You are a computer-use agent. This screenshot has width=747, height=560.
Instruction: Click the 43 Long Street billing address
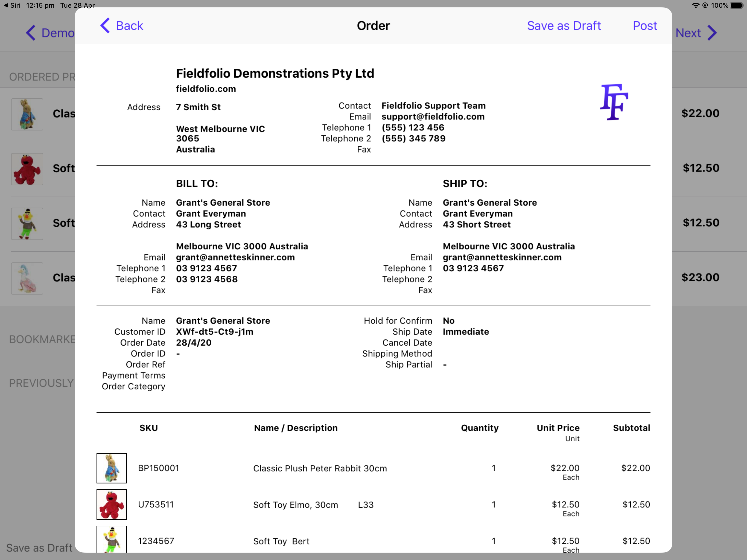208,224
